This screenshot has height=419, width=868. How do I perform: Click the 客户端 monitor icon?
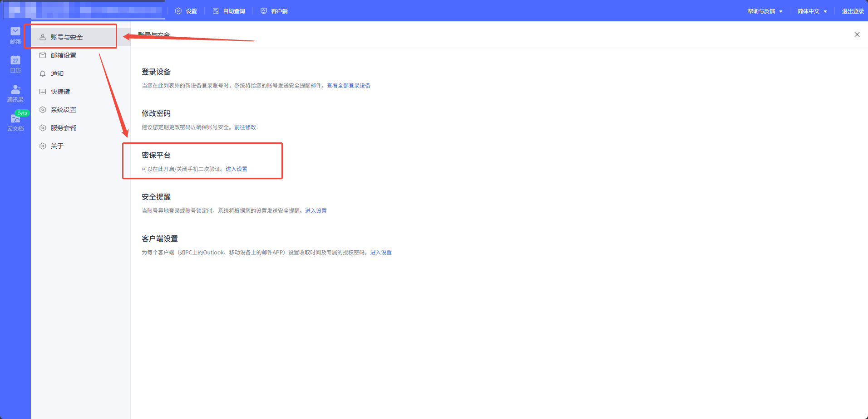pyautogui.click(x=264, y=11)
